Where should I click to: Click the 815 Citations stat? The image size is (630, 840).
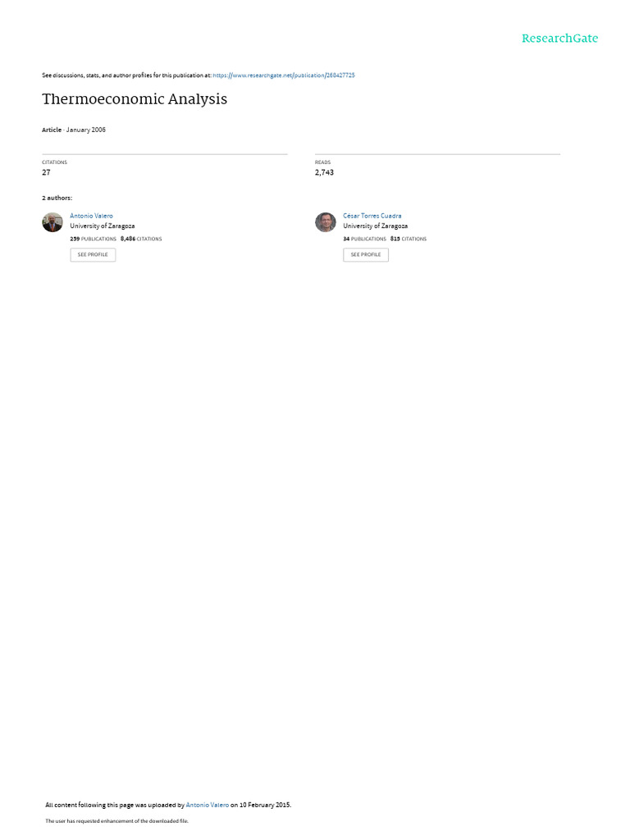click(x=409, y=239)
